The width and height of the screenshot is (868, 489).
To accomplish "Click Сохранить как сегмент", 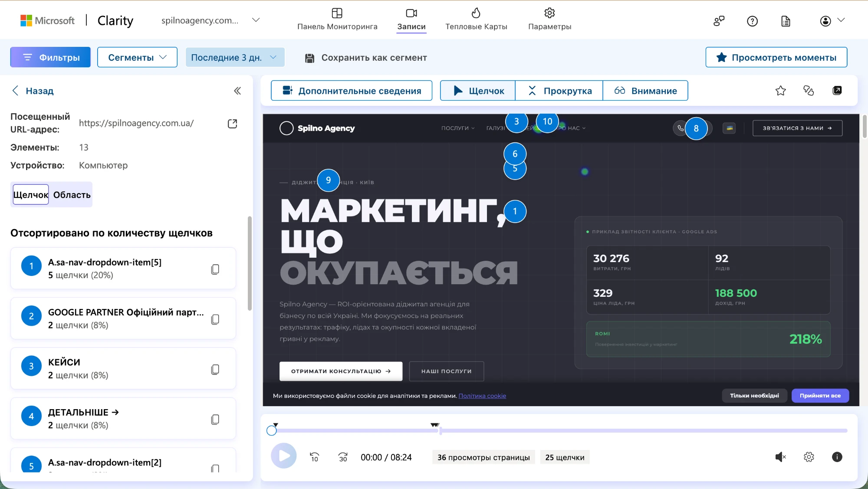I will coord(366,58).
